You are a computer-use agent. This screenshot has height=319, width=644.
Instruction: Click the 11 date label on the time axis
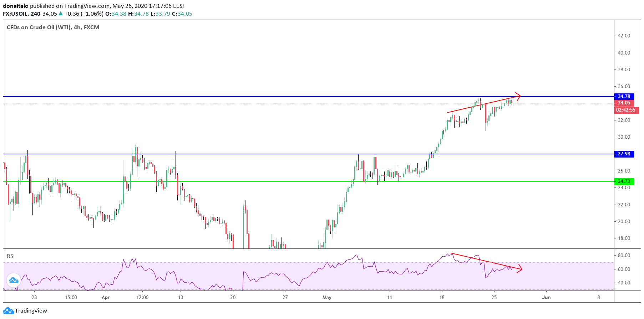pyautogui.click(x=390, y=297)
